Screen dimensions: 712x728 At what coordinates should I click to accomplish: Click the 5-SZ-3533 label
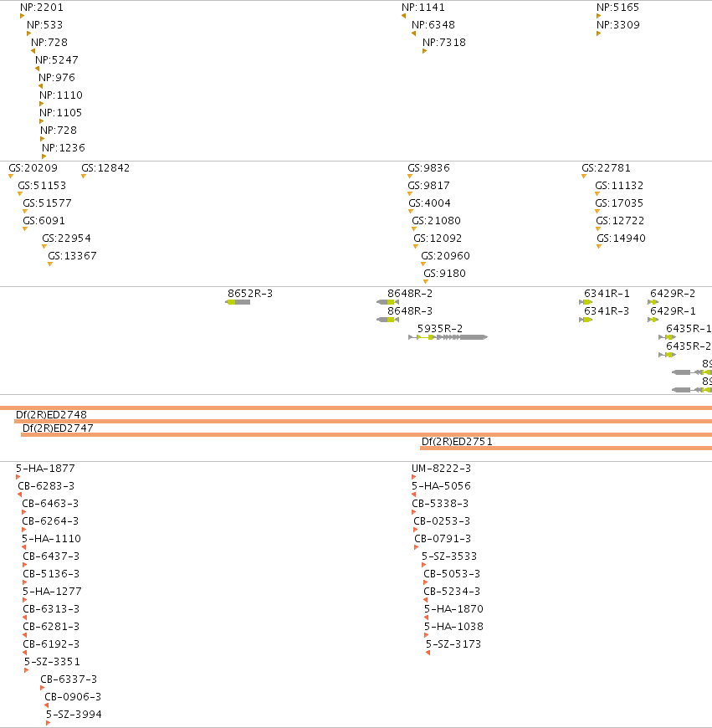449,556
